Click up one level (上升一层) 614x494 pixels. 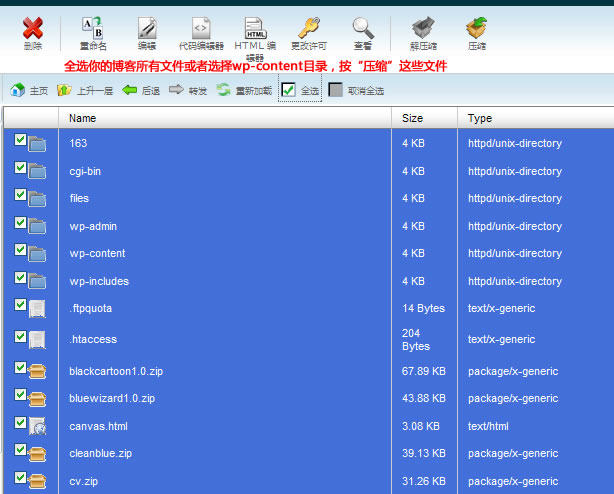tap(85, 90)
